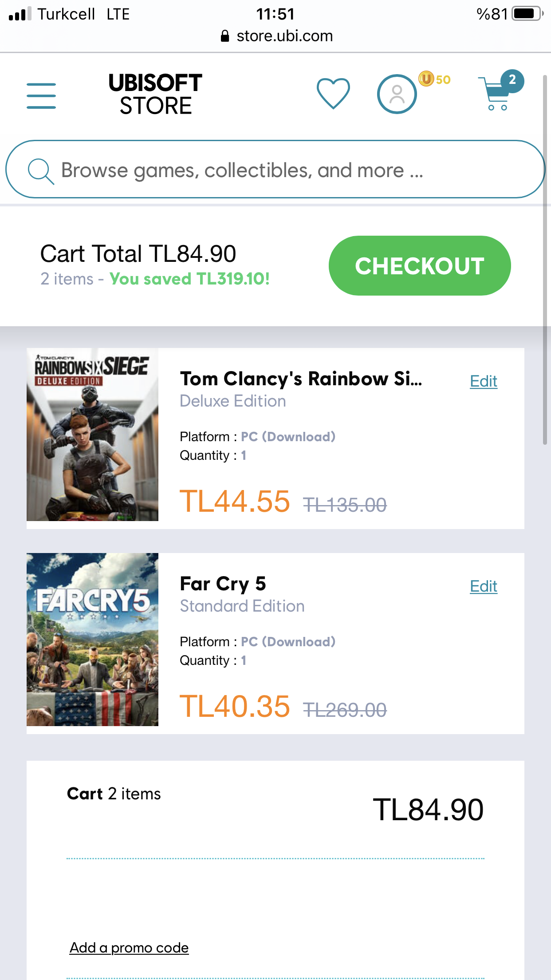551x980 pixels.
Task: Tap the store.ubi.com address bar
Action: [284, 36]
